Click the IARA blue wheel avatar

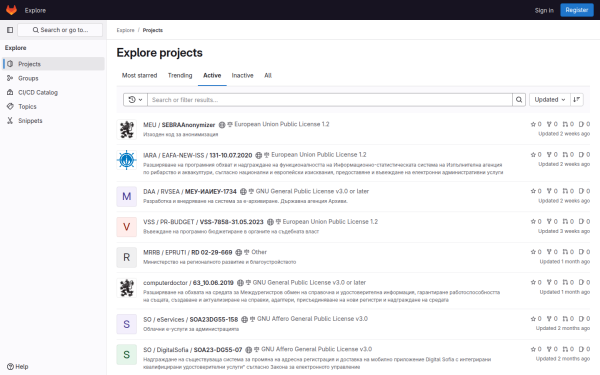pyautogui.click(x=127, y=160)
